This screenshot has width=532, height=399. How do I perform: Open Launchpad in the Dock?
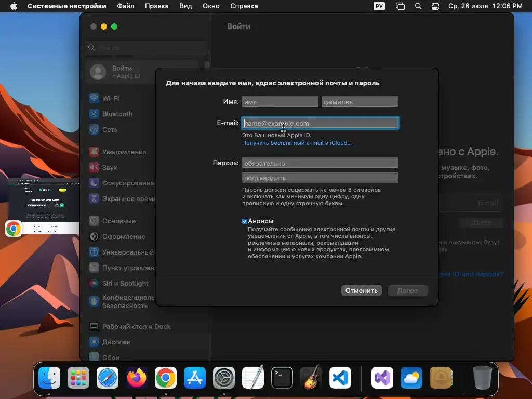[78, 378]
